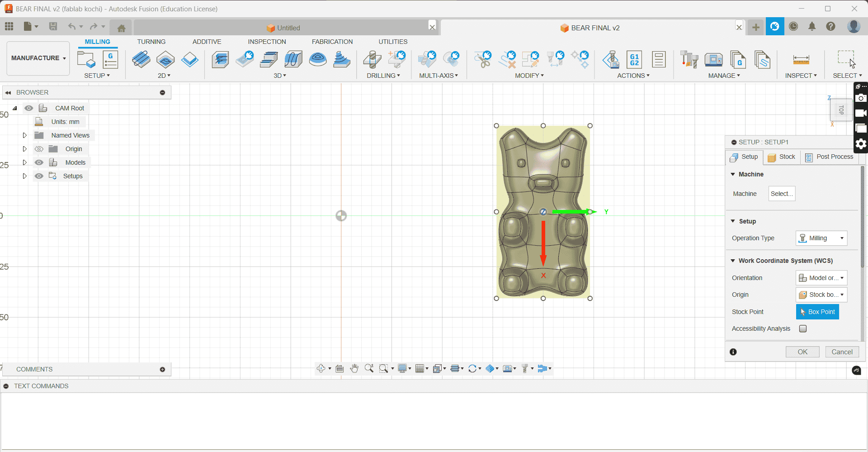The image size is (868, 452).
Task: Expand the COMMENTS panel
Action: coord(162,370)
